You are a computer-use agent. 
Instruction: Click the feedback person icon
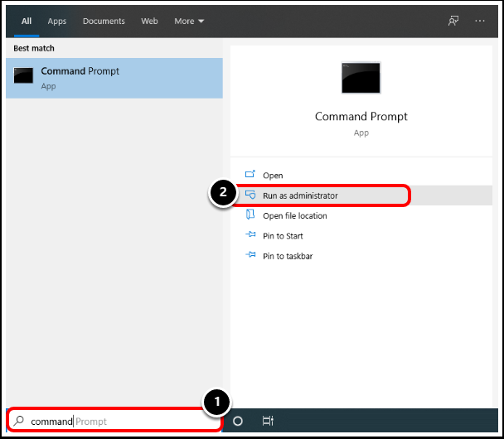pyautogui.click(x=453, y=22)
